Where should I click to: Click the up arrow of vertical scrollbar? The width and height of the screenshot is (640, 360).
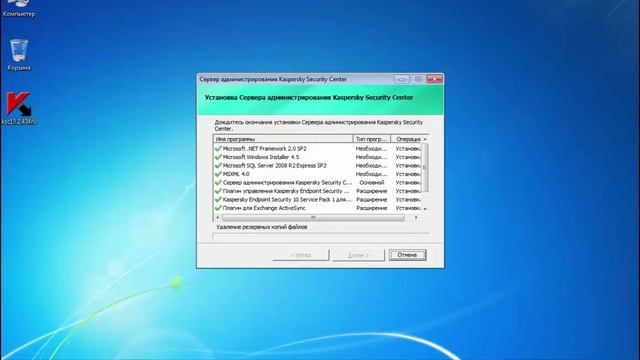tap(425, 139)
